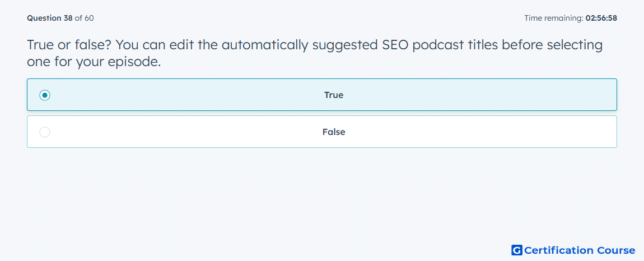This screenshot has height=261, width=644.
Task: Click the 'of 60' total questions text
Action: 84,18
